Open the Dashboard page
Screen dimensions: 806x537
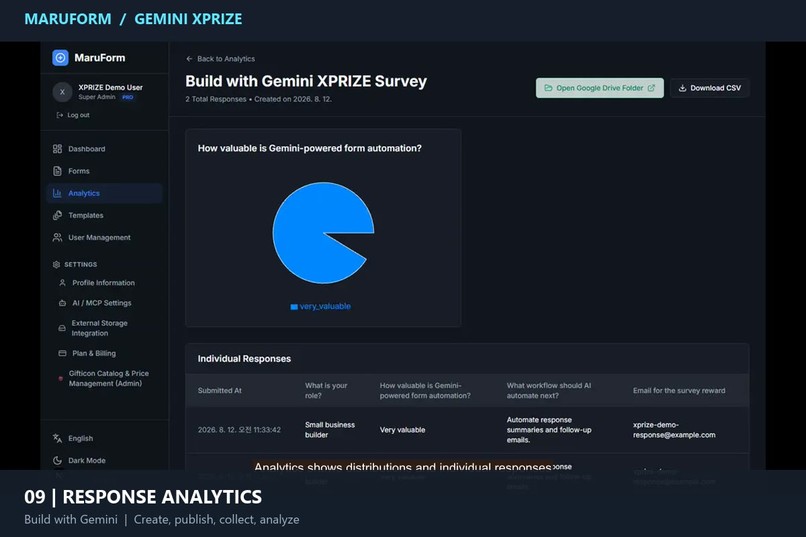(x=105, y=149)
